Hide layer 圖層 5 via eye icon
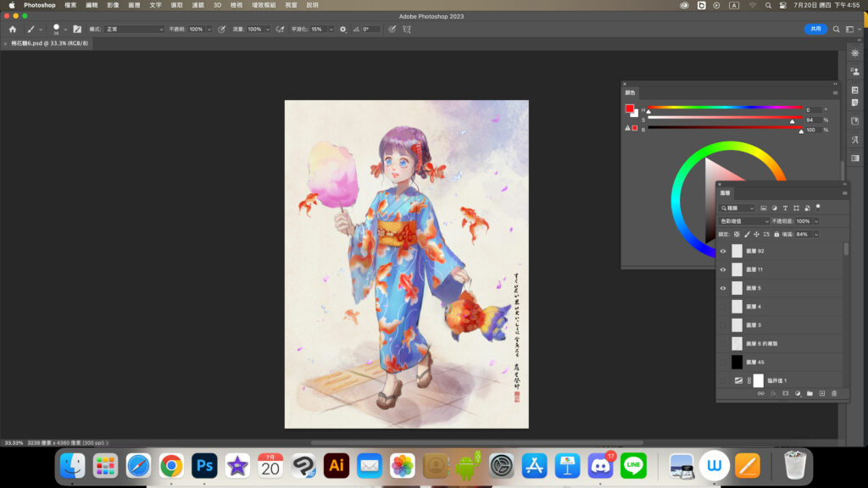 pyautogui.click(x=723, y=288)
